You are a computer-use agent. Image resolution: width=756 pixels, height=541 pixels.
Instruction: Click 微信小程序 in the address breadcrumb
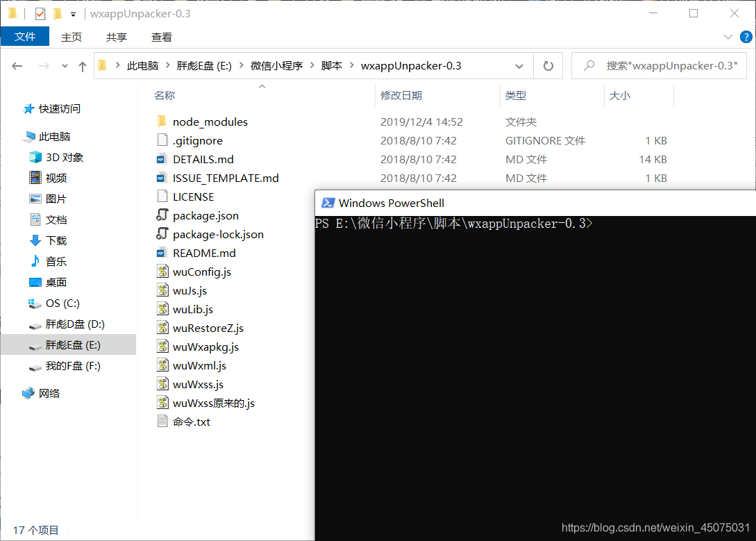[x=276, y=65]
